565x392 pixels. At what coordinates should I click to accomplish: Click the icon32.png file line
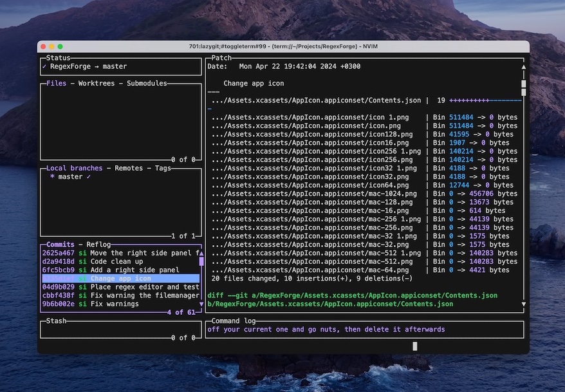pyautogui.click(x=360, y=177)
